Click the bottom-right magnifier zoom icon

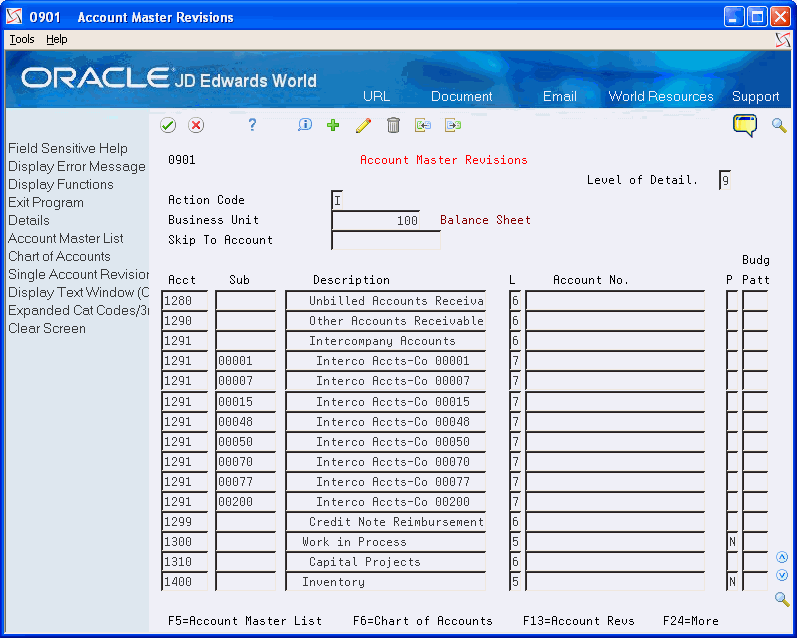coord(782,599)
